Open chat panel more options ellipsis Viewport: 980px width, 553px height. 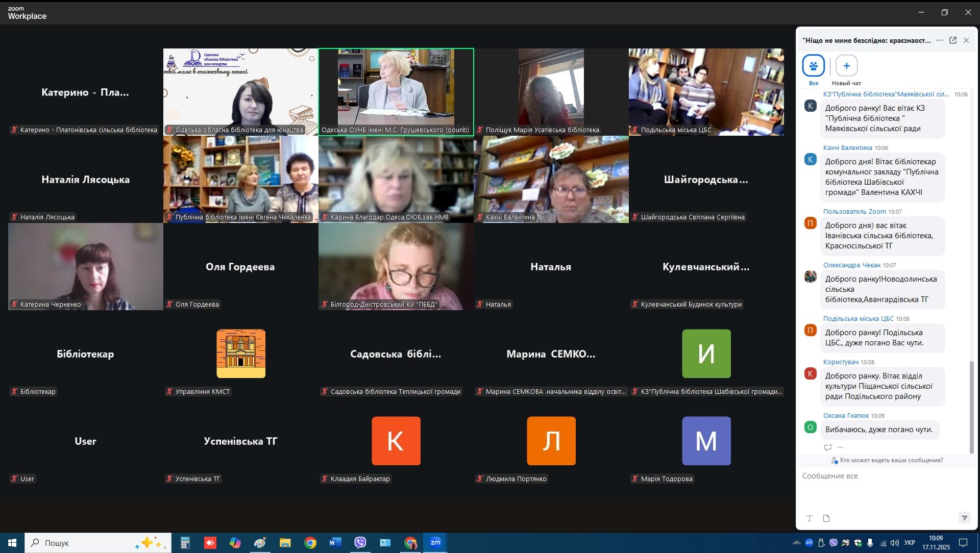[939, 40]
